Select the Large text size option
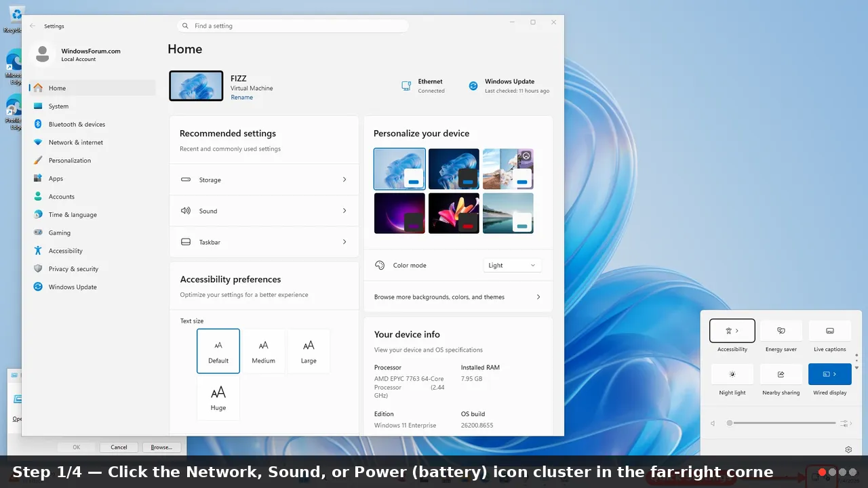This screenshot has width=868, height=488. (x=309, y=351)
